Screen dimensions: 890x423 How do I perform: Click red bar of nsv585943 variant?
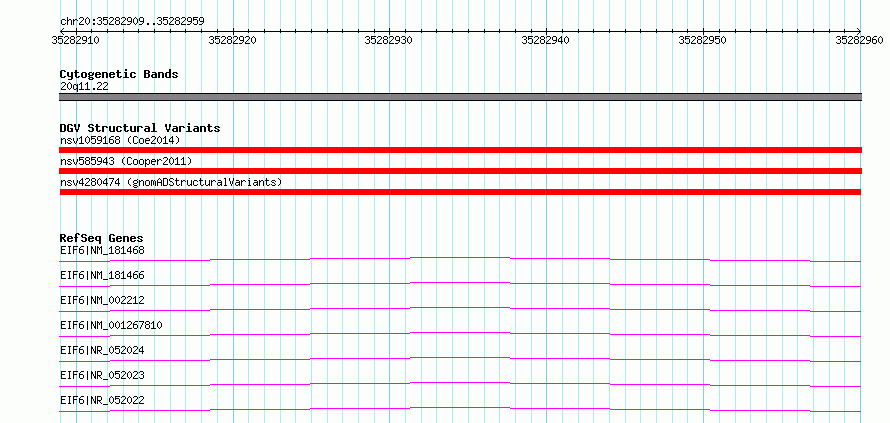pyautogui.click(x=460, y=171)
